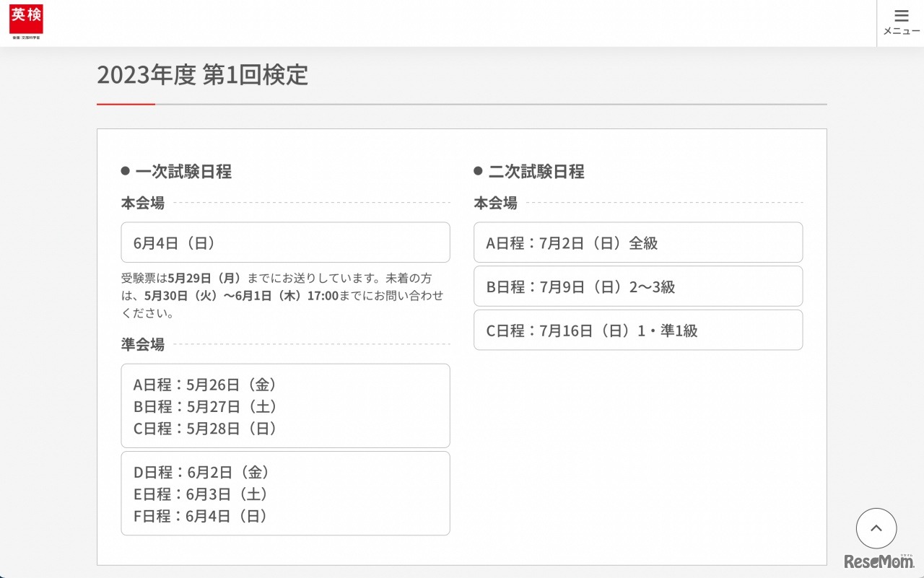The height and width of the screenshot is (578, 924).
Task: Click the red underline accent below the page title
Action: point(126,105)
